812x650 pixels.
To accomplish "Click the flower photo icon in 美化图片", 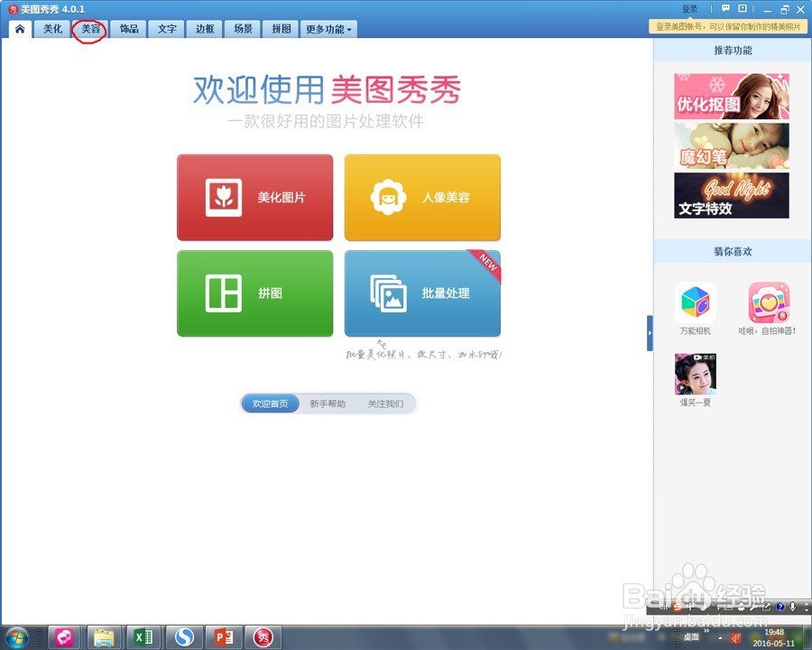I will [224, 198].
